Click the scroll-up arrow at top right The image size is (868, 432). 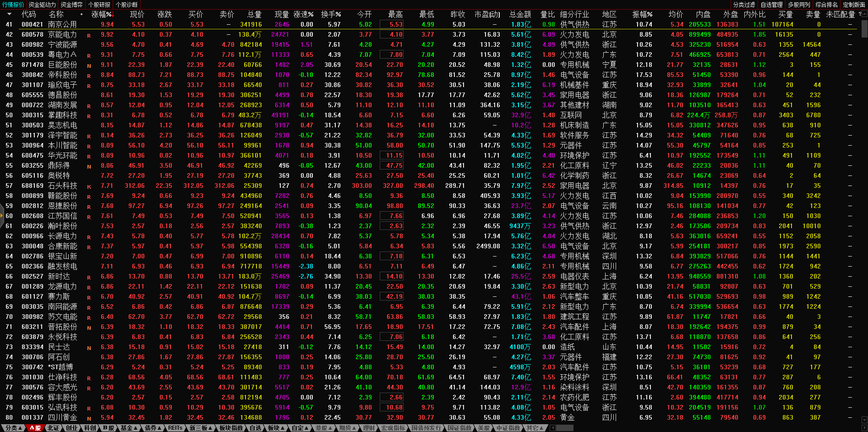(864, 14)
